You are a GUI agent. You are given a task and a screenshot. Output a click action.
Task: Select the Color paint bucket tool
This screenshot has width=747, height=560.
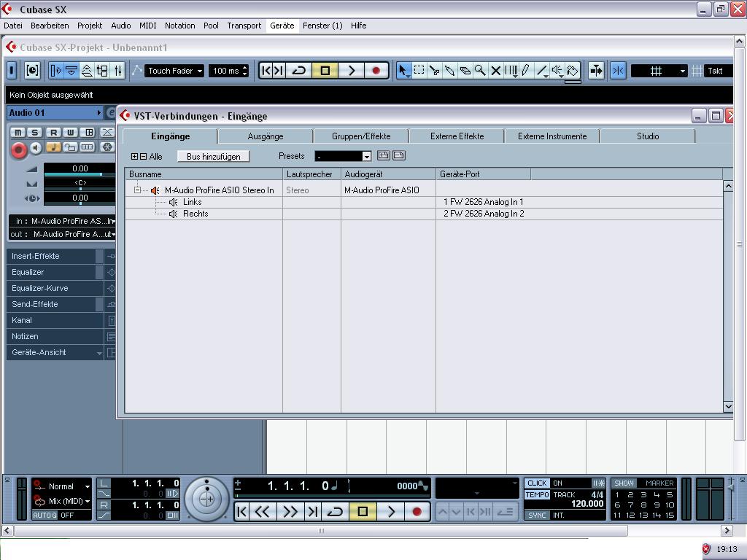(573, 71)
